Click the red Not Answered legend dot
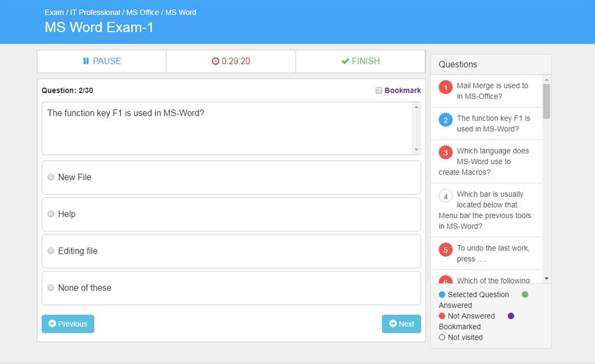Viewport: 595px width, 364px height. tap(441, 316)
